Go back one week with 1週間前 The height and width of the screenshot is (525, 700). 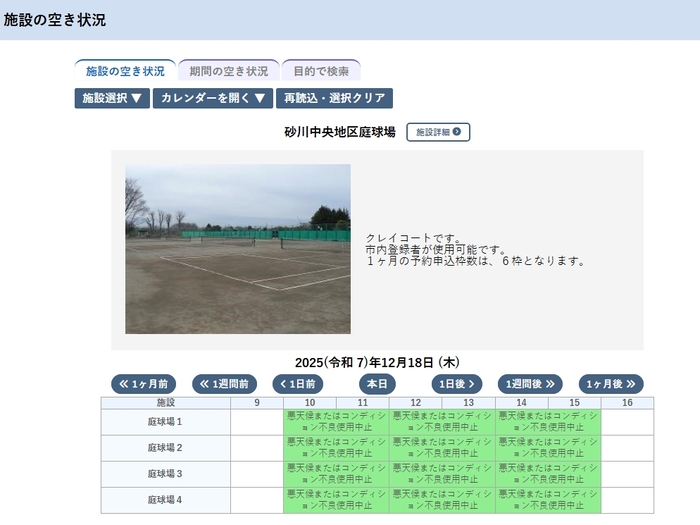224,384
